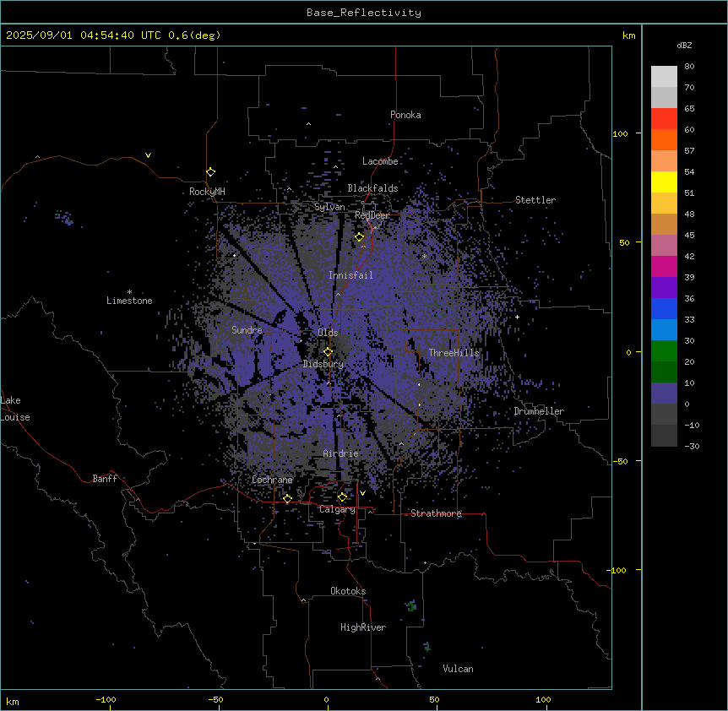This screenshot has height=711, width=728.
Task: Click the yellow diamond marker beside RockyMH
Action: 211,172
